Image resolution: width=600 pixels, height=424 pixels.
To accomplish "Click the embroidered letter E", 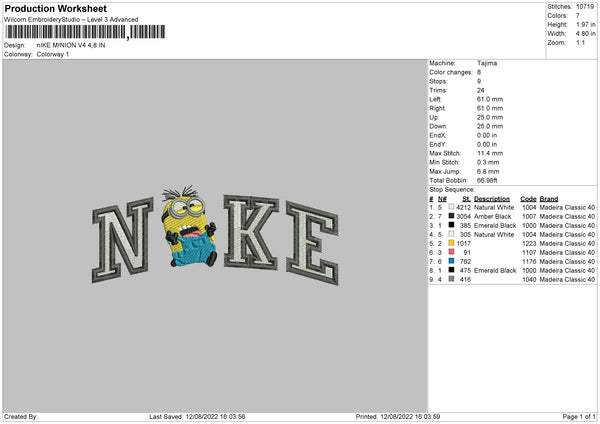I will pos(313,243).
